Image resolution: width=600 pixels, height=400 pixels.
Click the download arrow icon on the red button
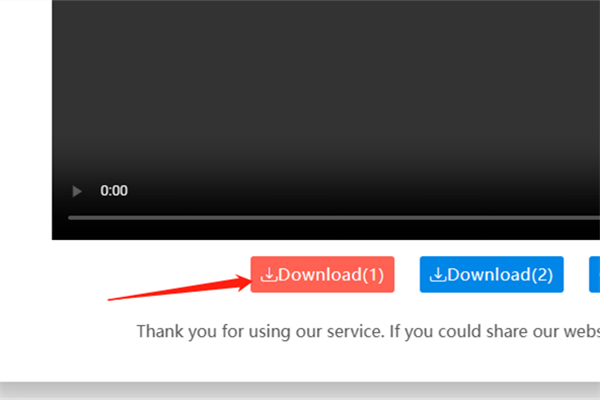[x=269, y=275]
